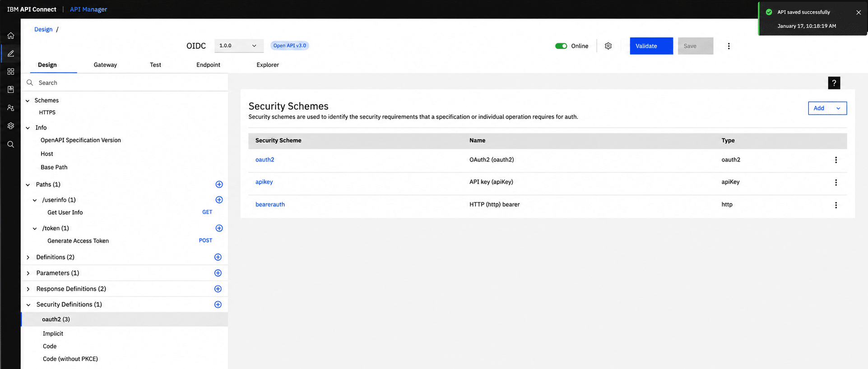Add a new definition with plus icon

[x=218, y=257]
